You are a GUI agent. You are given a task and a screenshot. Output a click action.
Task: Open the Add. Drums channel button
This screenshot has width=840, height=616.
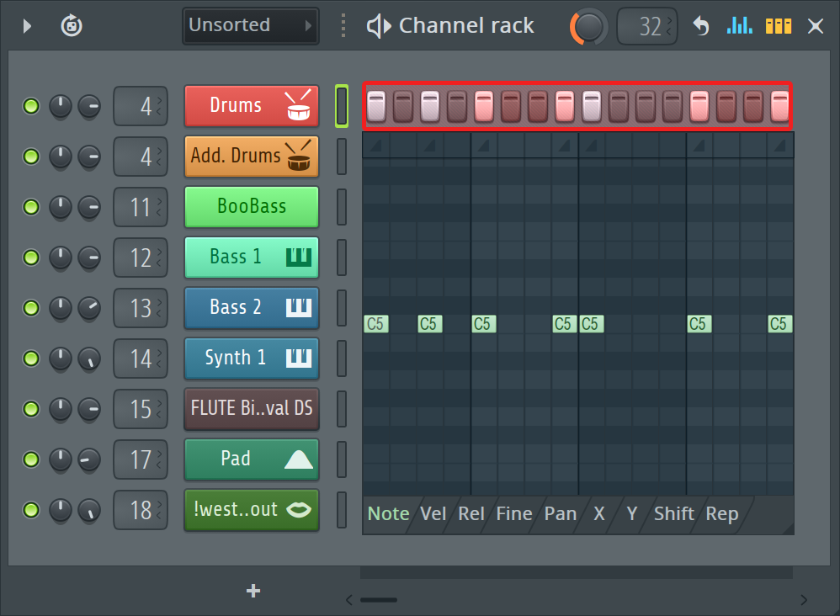[252, 157]
